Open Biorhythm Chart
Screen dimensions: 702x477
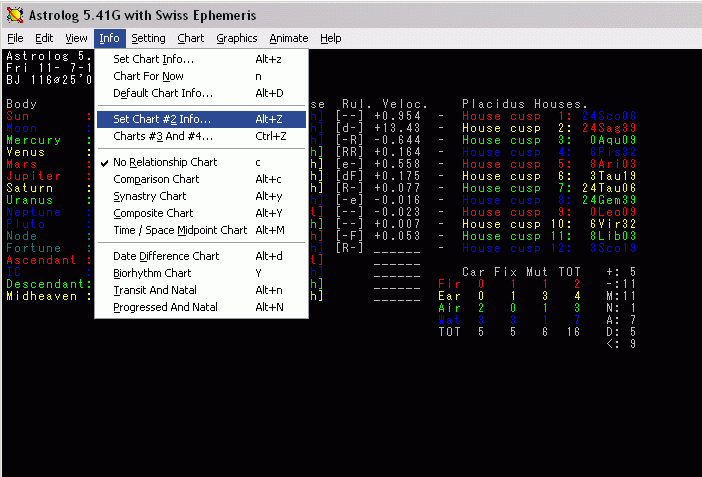(201, 273)
